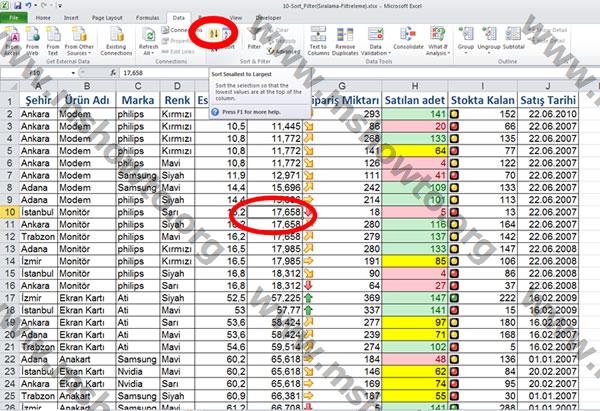Select the date 22.06.2010 cell

(x=548, y=114)
